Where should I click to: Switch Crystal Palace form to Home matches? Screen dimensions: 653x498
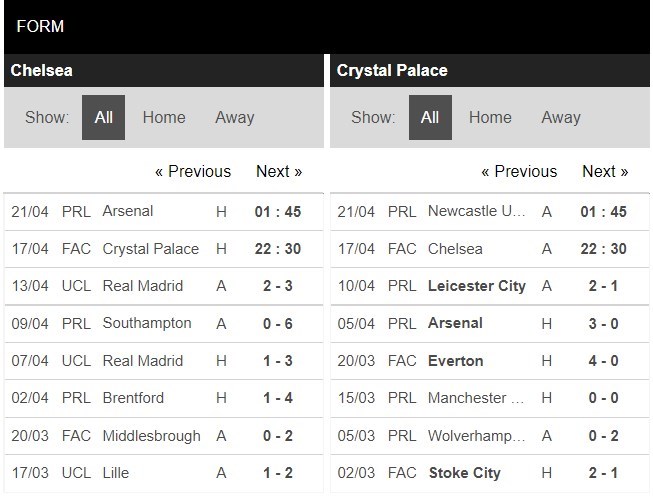(x=490, y=117)
